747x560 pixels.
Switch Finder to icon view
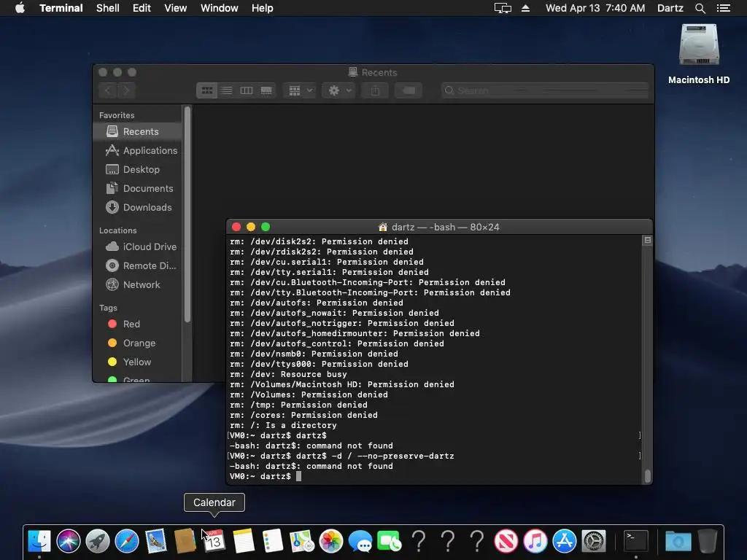[206, 90]
